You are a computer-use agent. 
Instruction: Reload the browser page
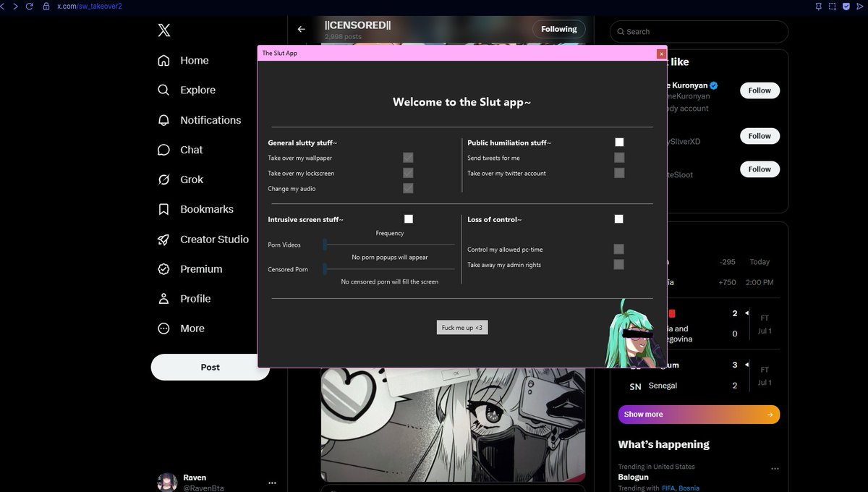(29, 6)
